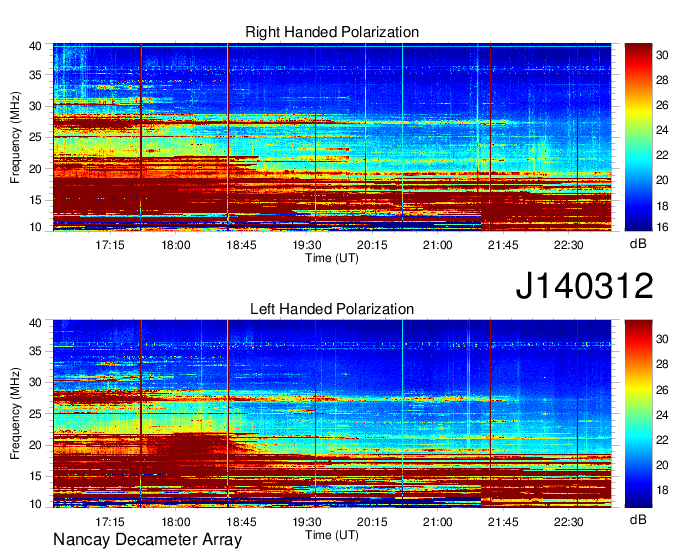Click 25 MHz tick on left-handed plot
This screenshot has width=680, height=552.
(x=35, y=414)
